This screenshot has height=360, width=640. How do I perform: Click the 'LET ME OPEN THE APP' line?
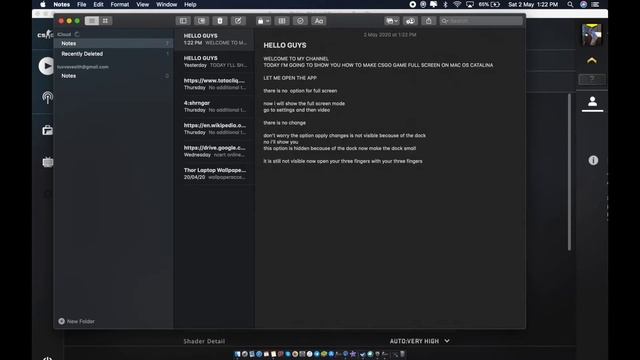coord(290,78)
